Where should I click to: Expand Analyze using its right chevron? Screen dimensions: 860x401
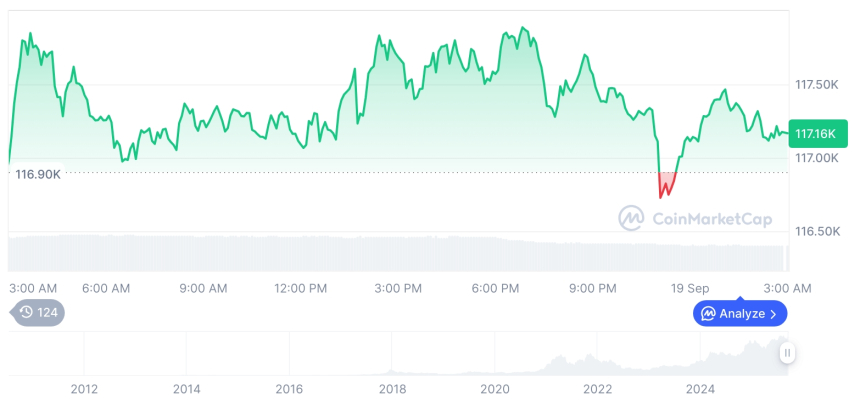point(773,314)
